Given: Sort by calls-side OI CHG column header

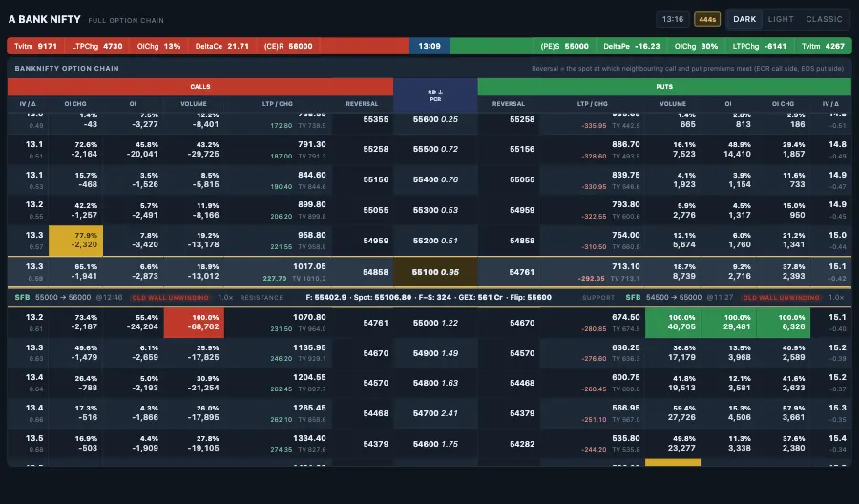Looking at the screenshot, I should pyautogui.click(x=75, y=104).
